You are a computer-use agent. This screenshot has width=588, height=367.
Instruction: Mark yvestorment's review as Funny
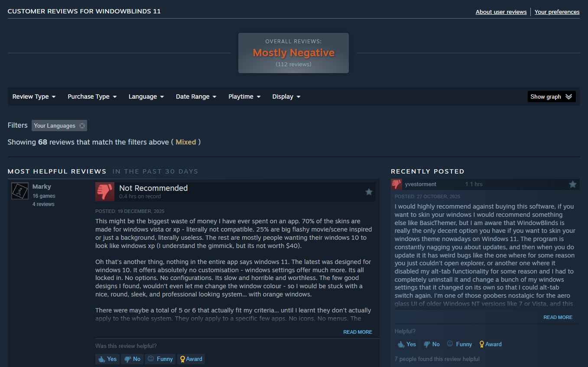459,344
